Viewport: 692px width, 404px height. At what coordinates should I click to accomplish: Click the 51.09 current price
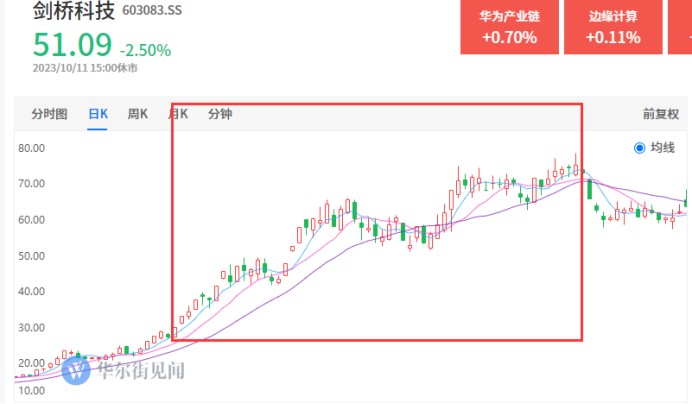72,46
